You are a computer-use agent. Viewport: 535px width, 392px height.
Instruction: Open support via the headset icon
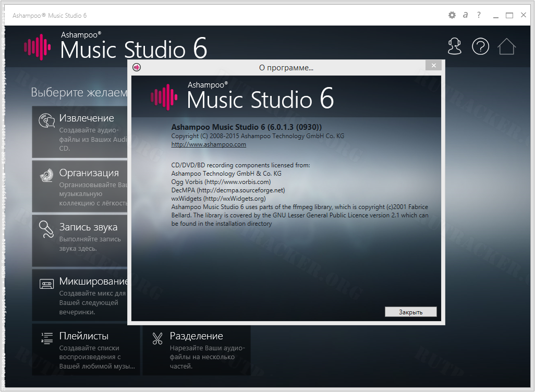pyautogui.click(x=455, y=46)
